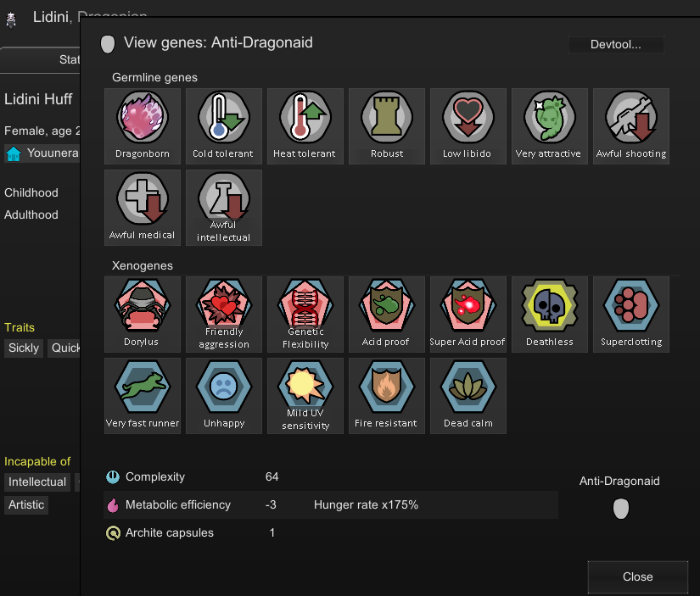The image size is (700, 596).
Task: Click the Low libido gene
Action: pos(468,126)
